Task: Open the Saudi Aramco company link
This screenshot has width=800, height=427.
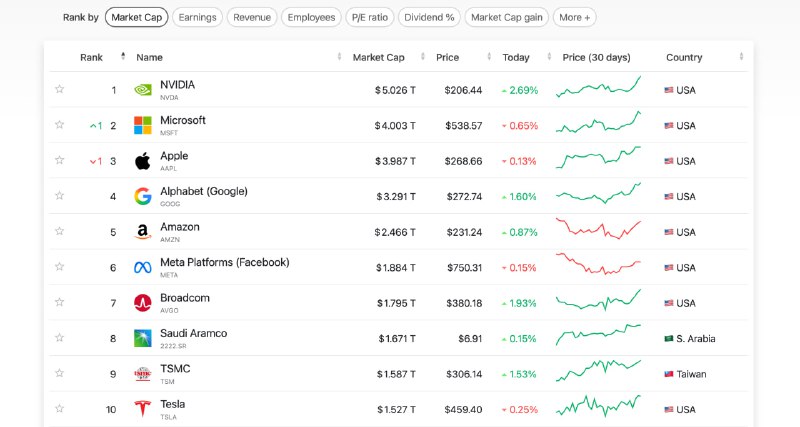Action: [193, 333]
